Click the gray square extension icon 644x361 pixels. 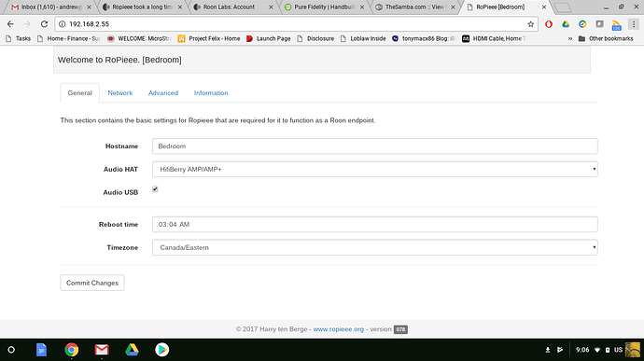pos(599,24)
